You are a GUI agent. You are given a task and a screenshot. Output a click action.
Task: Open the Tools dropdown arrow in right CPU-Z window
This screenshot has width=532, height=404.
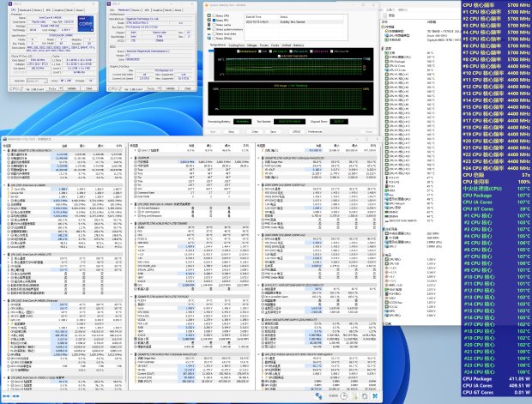point(159,88)
